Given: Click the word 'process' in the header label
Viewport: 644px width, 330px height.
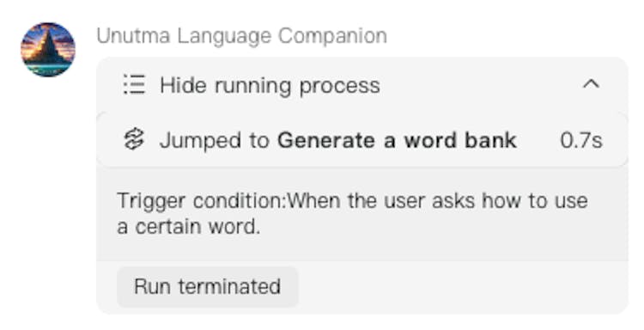Looking at the screenshot, I should [339, 87].
